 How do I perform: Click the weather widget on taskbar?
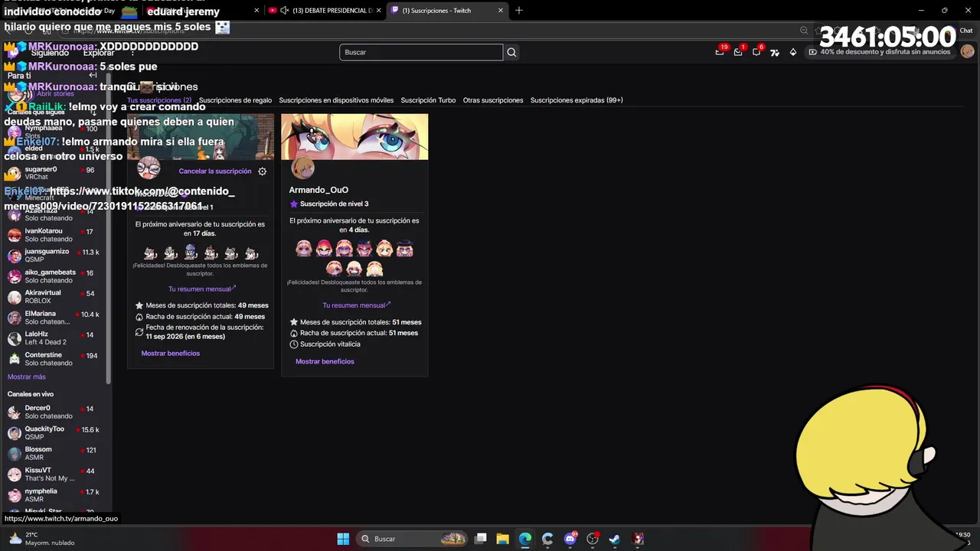(42, 539)
